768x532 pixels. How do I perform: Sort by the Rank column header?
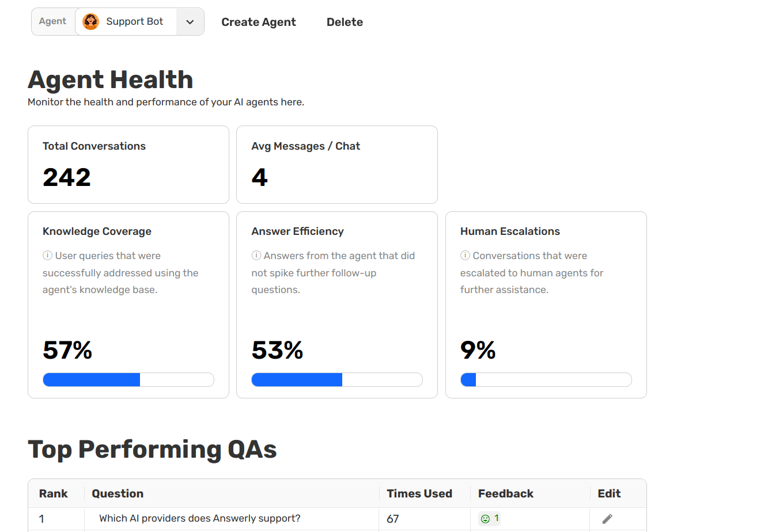pos(53,493)
